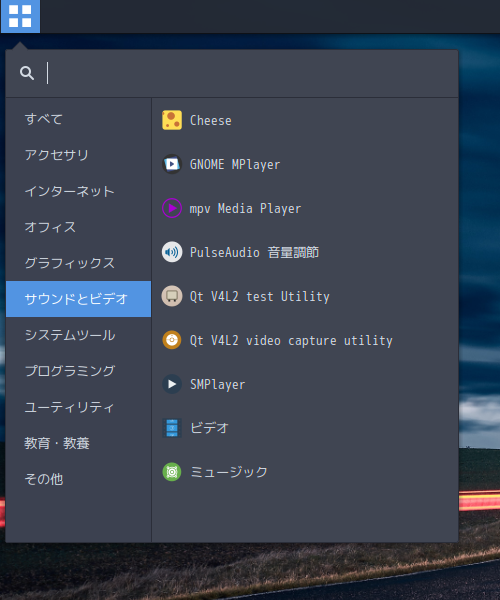The height and width of the screenshot is (600, 500).
Task: Select the すべて category
Action: 78,119
